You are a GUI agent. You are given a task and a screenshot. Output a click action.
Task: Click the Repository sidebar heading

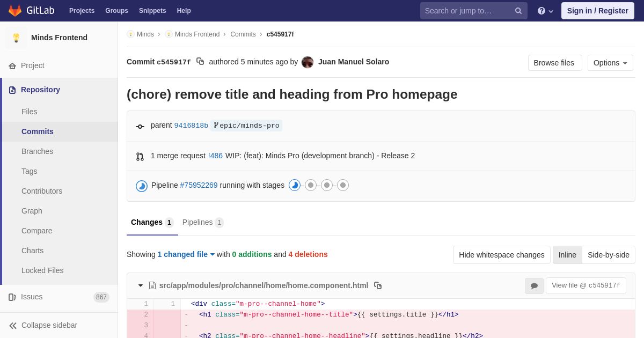(40, 90)
